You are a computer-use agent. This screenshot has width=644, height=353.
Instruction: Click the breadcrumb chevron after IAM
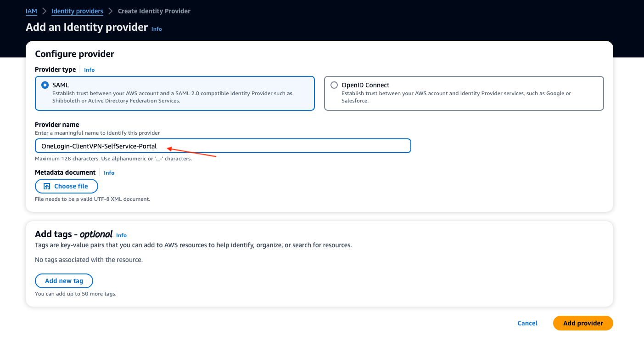pyautogui.click(x=44, y=11)
